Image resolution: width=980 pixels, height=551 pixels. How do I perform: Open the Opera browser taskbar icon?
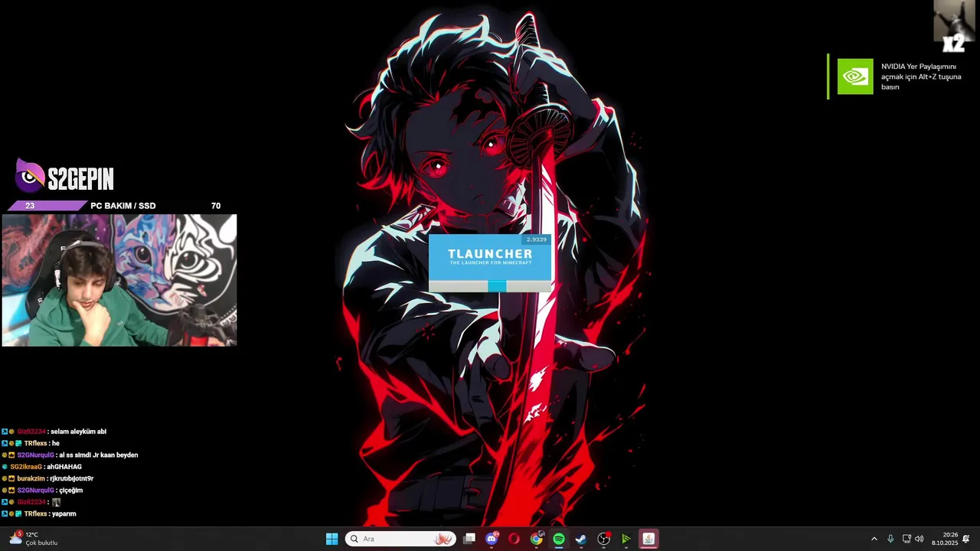coord(514,539)
